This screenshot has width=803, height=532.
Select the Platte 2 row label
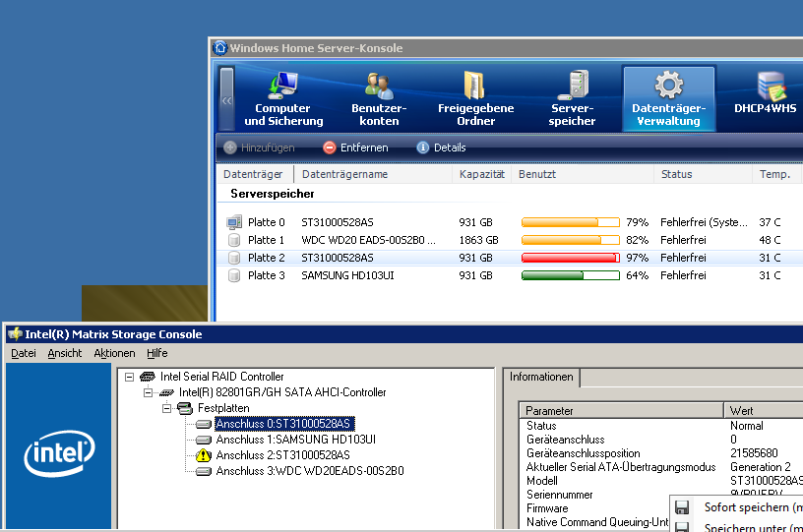point(267,258)
